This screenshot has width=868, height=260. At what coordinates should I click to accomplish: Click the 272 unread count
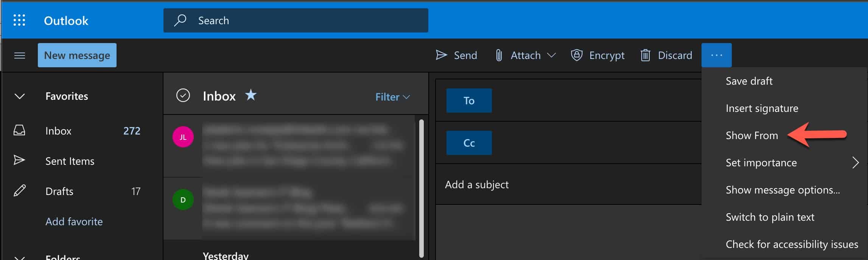[132, 131]
